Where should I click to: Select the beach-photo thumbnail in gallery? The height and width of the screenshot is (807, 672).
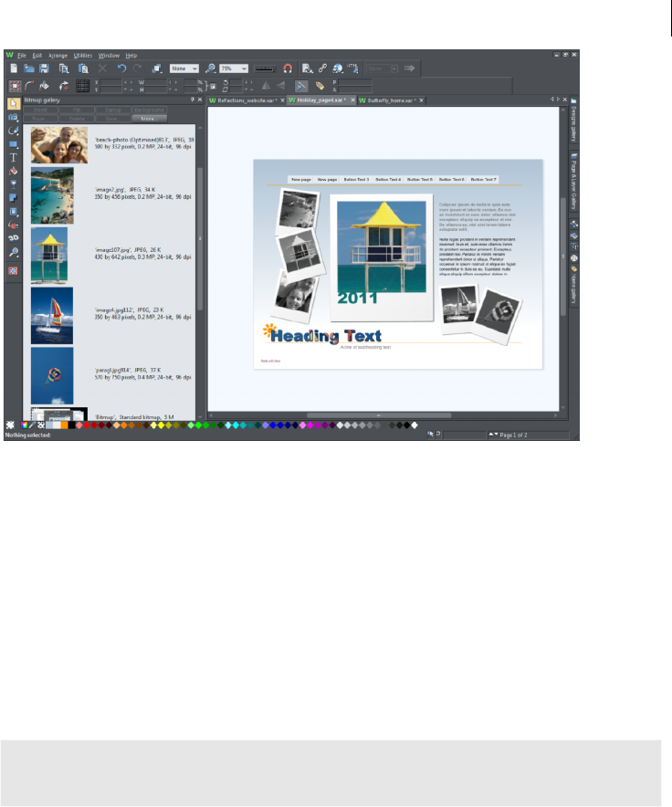[x=59, y=145]
